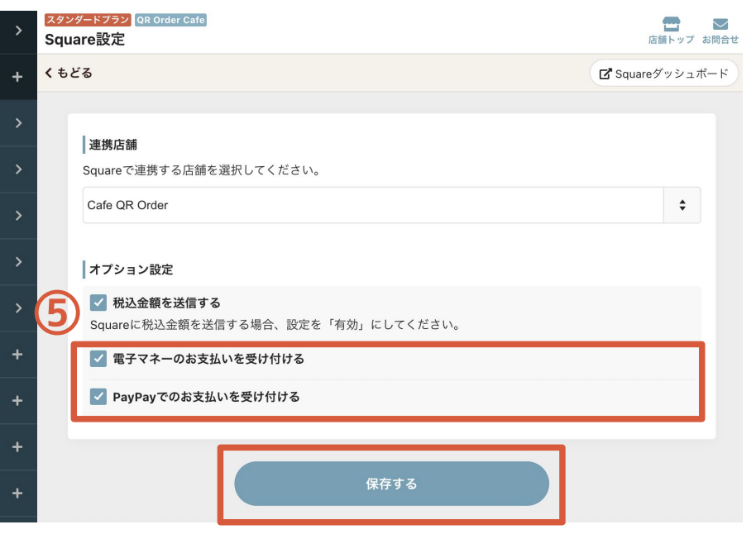Click the sidebar chevron beside the circled 5
Screen dimensions: 756x539
18,308
